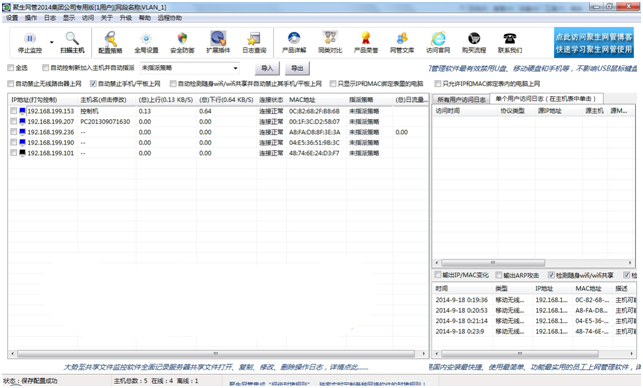Open 安全防御 shield icon
The image size is (643, 388).
tap(182, 39)
